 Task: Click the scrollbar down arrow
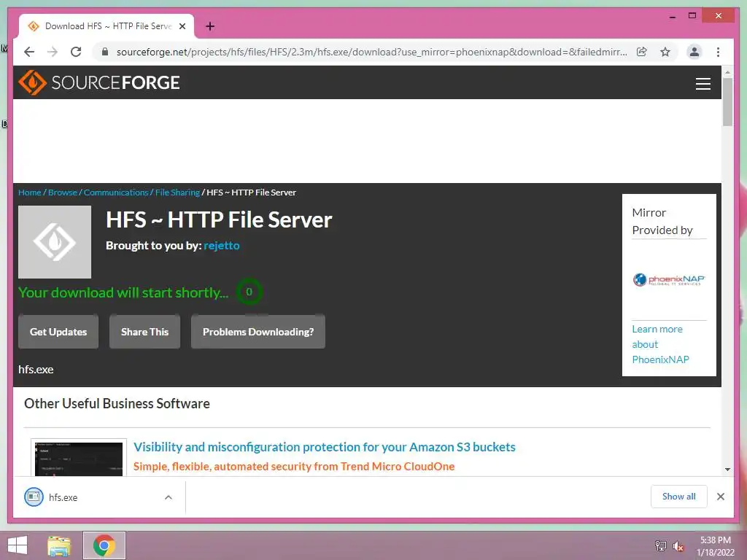(727, 470)
